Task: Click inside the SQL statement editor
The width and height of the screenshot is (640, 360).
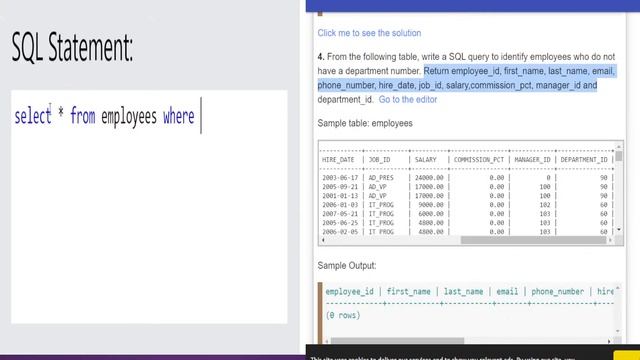Action: [149, 207]
